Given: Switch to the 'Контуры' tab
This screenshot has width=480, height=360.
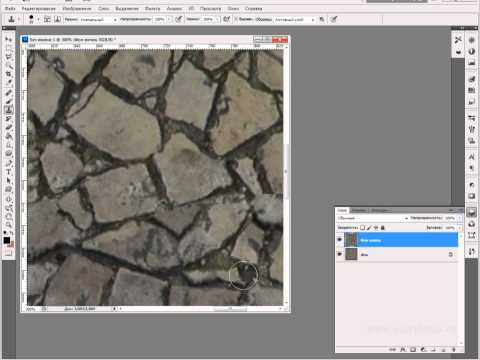Looking at the screenshot, I should click(379, 210).
